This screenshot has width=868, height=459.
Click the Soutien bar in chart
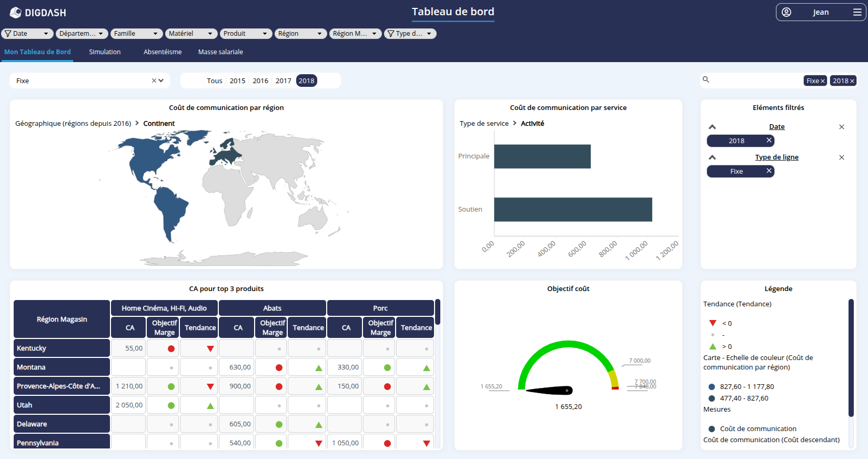pos(572,209)
